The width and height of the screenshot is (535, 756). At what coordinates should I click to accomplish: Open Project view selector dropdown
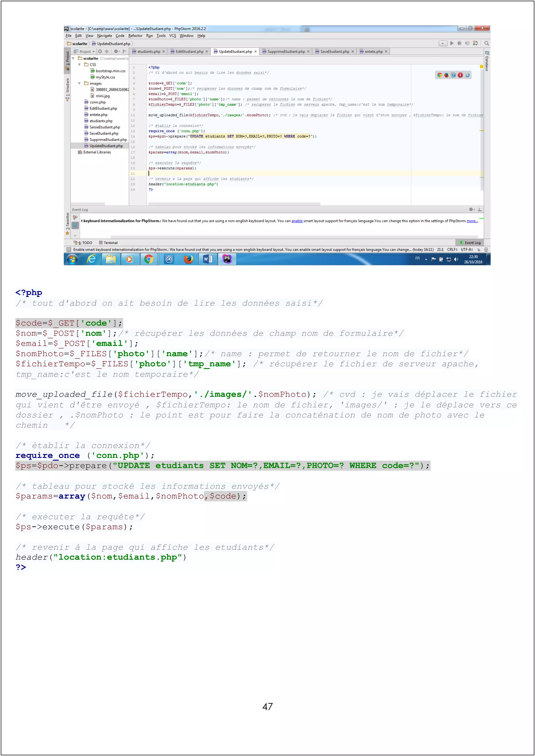point(85,51)
